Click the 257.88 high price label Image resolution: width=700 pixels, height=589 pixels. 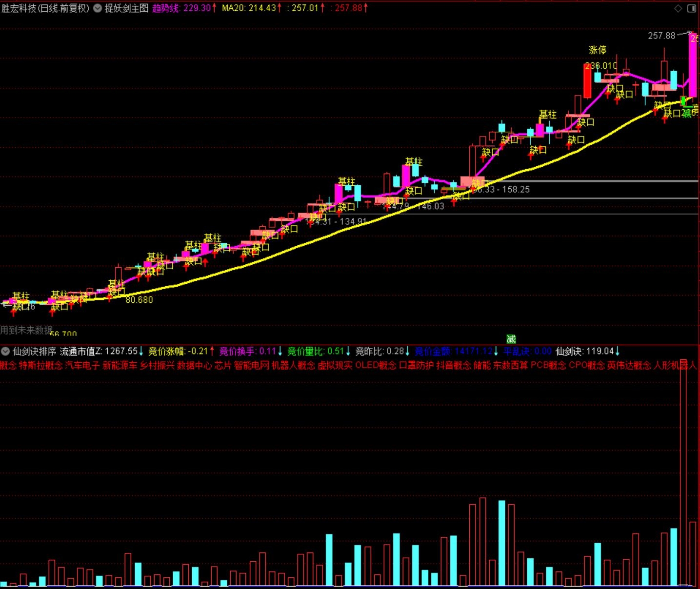661,36
